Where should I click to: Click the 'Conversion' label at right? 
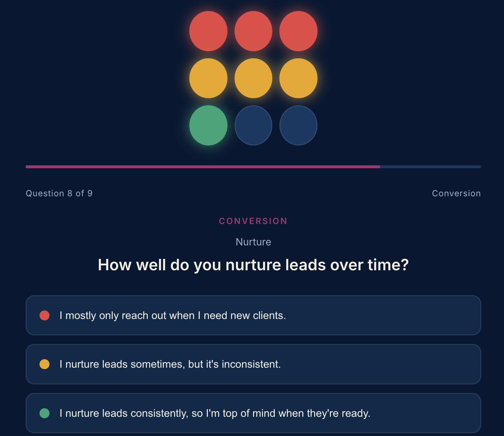click(456, 193)
